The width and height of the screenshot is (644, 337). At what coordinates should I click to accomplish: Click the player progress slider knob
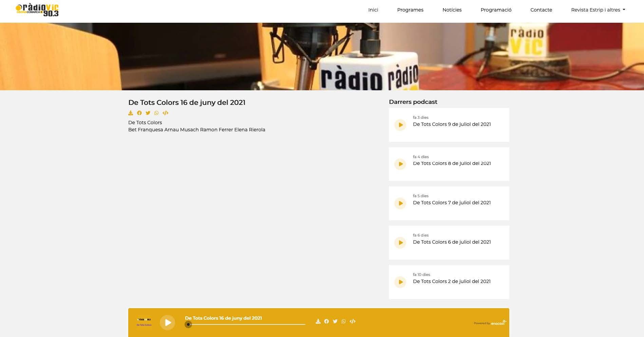188,324
